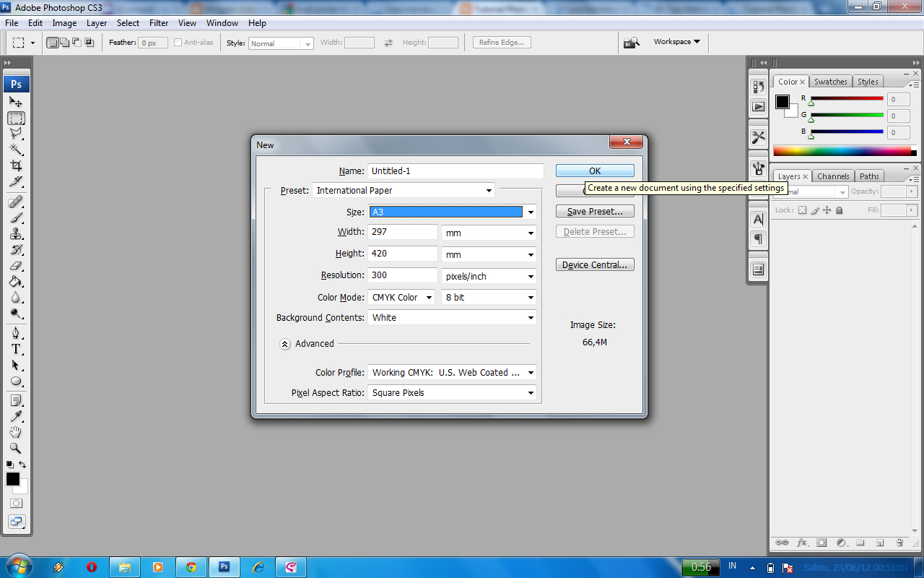
Task: Select the Burn tool
Action: [x=16, y=314]
